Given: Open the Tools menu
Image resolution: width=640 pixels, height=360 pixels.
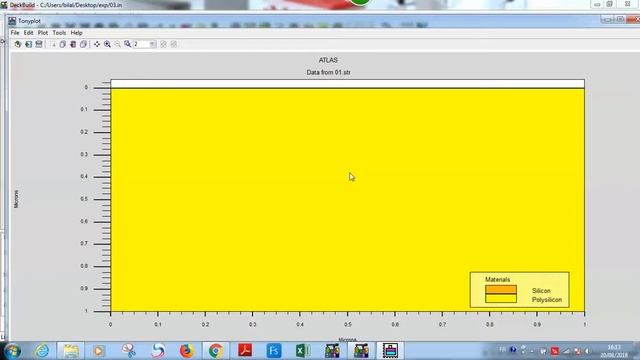Looking at the screenshot, I should point(59,33).
